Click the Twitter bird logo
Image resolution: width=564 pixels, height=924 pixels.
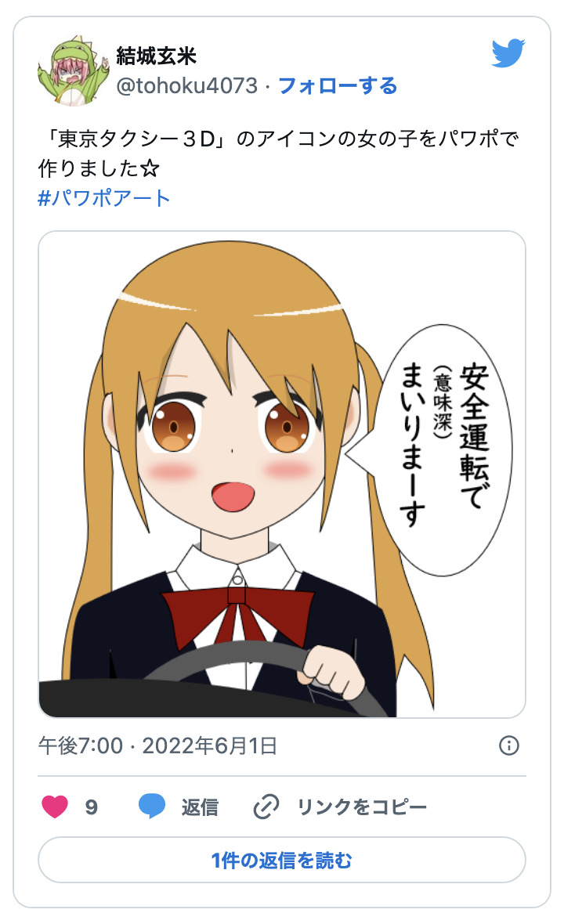(508, 53)
